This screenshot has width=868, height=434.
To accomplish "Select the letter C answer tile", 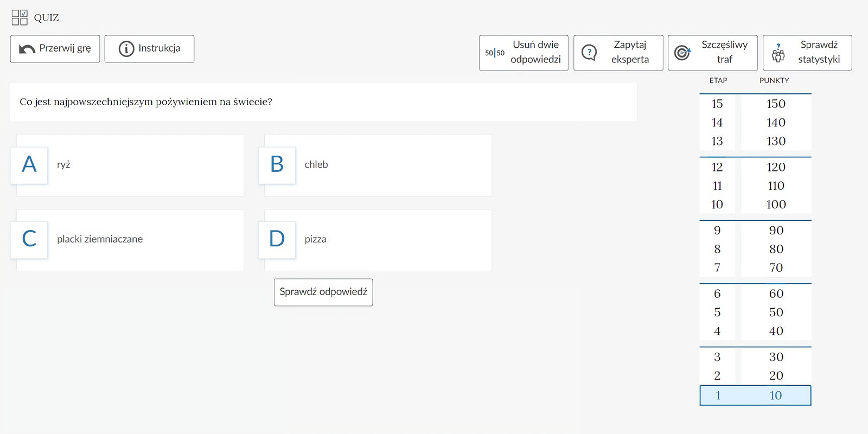I will point(29,239).
